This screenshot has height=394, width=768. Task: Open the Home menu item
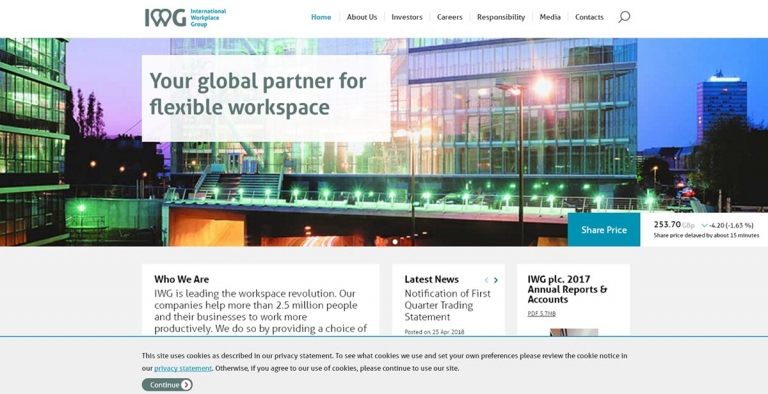tap(321, 17)
